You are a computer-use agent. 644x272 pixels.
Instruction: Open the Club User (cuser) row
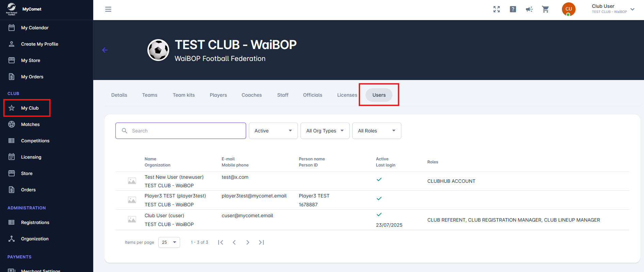click(x=372, y=220)
